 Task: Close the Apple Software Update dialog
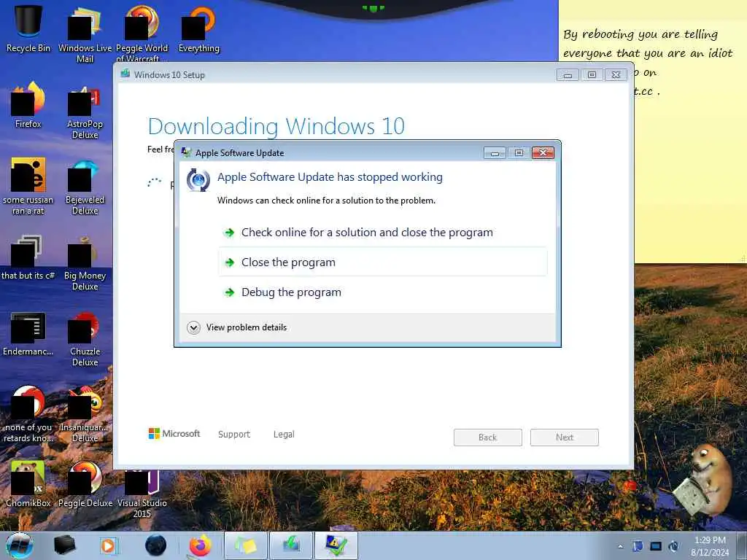543,153
